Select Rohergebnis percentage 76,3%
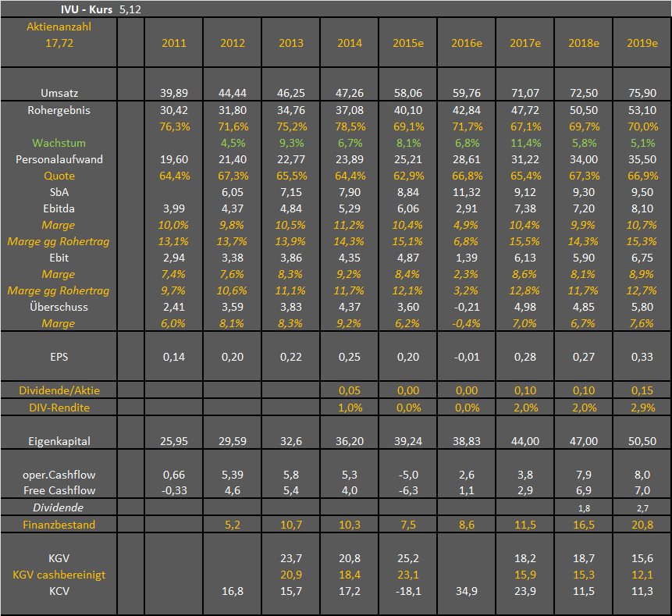Image resolution: width=672 pixels, height=616 pixels. point(174,127)
